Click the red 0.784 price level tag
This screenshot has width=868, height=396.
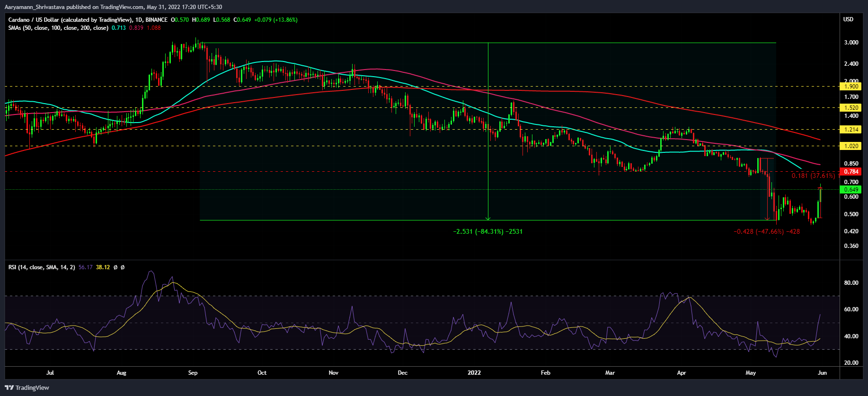tap(850, 172)
